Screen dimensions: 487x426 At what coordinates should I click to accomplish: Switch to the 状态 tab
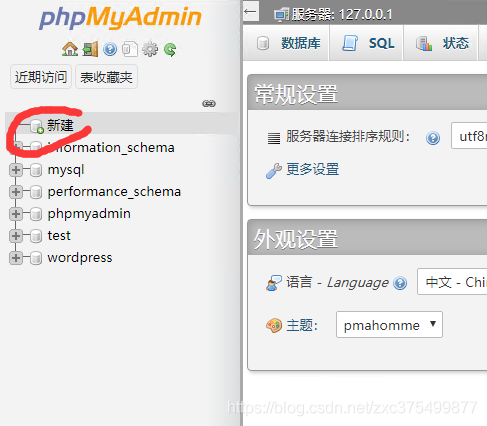tap(442, 43)
